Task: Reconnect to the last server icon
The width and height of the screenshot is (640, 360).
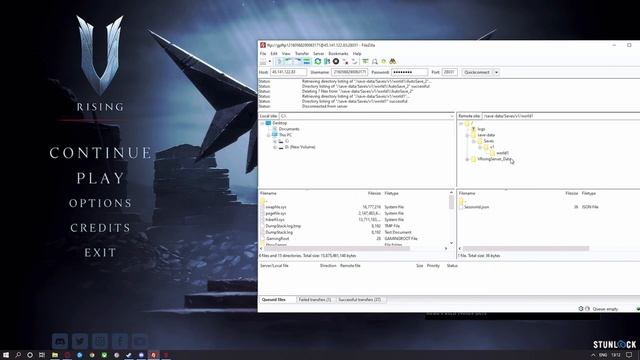Action: click(354, 62)
